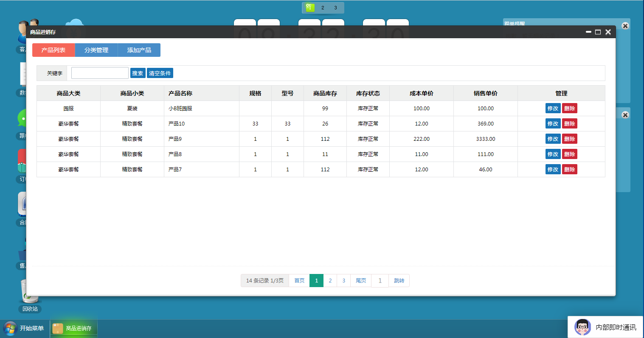The image size is (644, 338).
Task: Switch to desktop page 3 indicator
Action: [x=335, y=8]
